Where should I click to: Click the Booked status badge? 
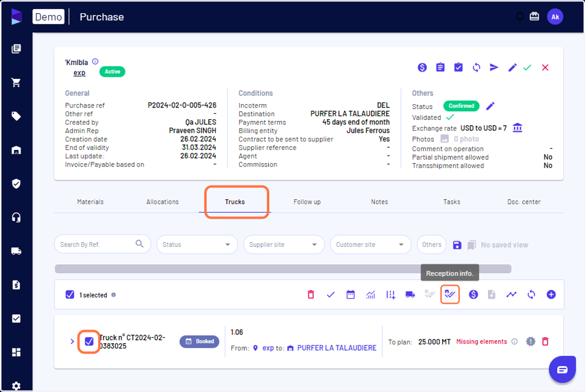click(199, 341)
